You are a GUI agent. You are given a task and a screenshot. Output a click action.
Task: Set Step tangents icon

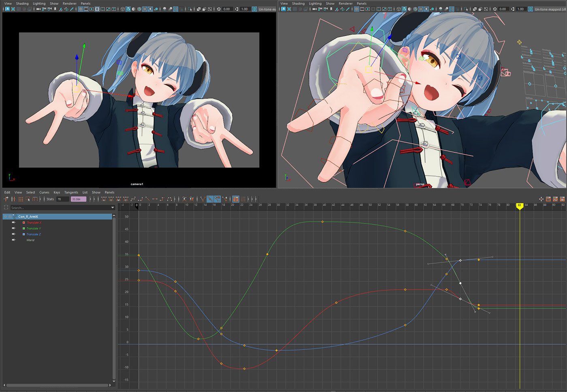pyautogui.click(x=162, y=199)
